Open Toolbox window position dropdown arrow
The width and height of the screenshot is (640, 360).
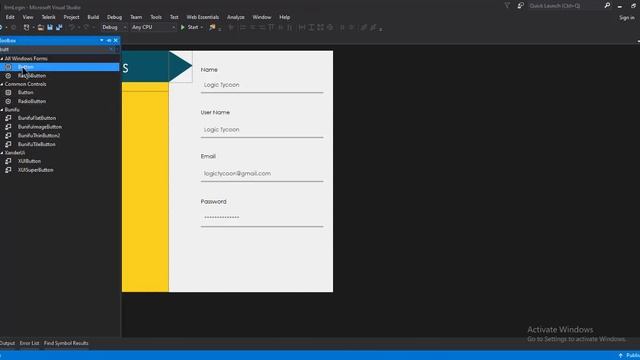pyautogui.click(x=102, y=40)
